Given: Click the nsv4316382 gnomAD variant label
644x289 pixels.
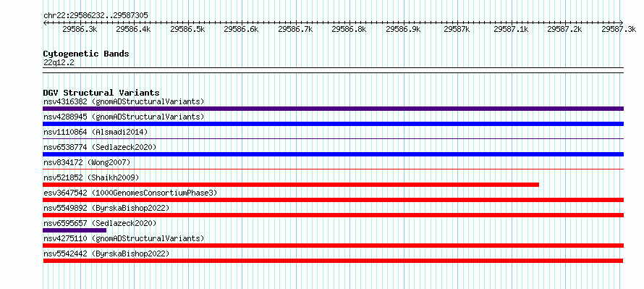Looking at the screenshot, I should click(x=124, y=101).
